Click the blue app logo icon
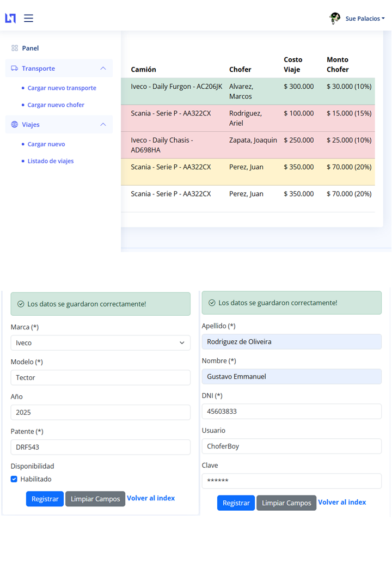 pos(10,19)
